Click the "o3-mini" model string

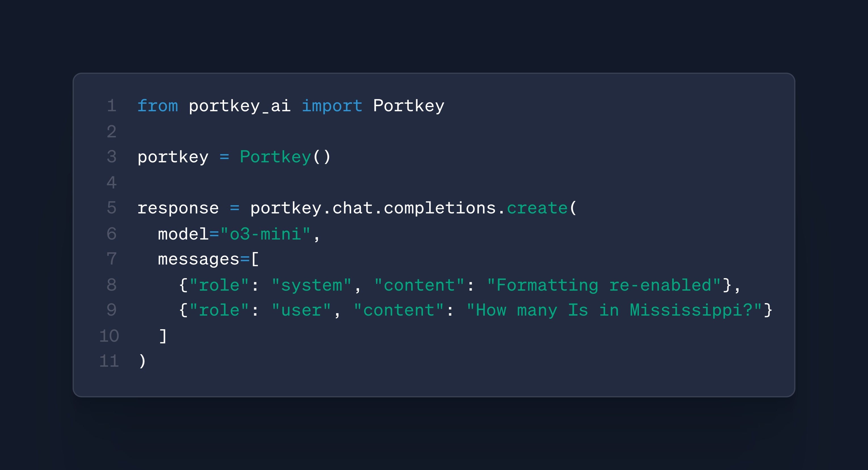pos(265,234)
